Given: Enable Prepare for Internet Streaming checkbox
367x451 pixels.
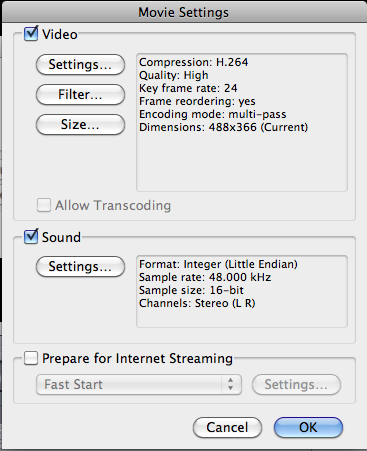Looking at the screenshot, I should [31, 358].
